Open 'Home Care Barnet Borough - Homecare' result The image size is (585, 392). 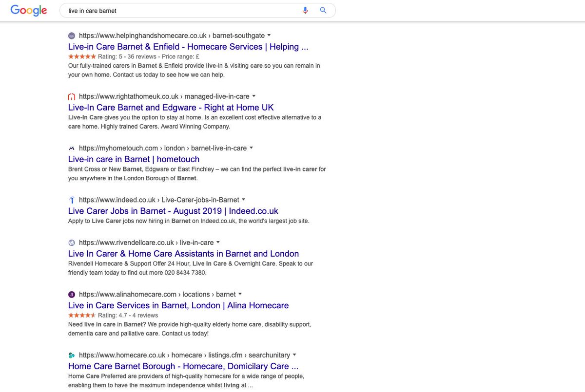coord(183,366)
